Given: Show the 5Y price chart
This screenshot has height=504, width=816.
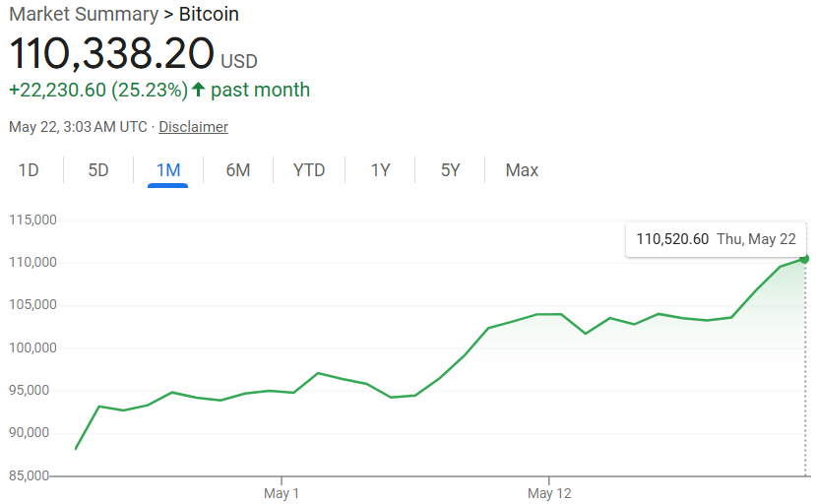Looking at the screenshot, I should (x=450, y=170).
